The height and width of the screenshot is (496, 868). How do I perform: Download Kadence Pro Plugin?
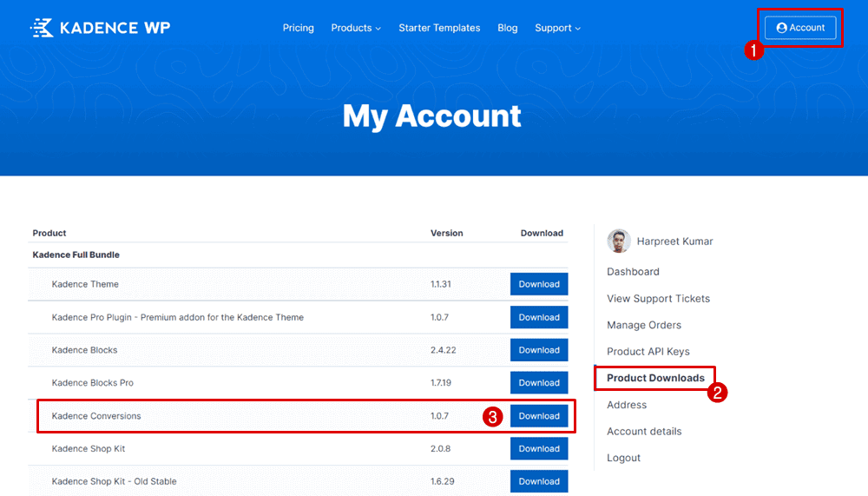(x=539, y=317)
